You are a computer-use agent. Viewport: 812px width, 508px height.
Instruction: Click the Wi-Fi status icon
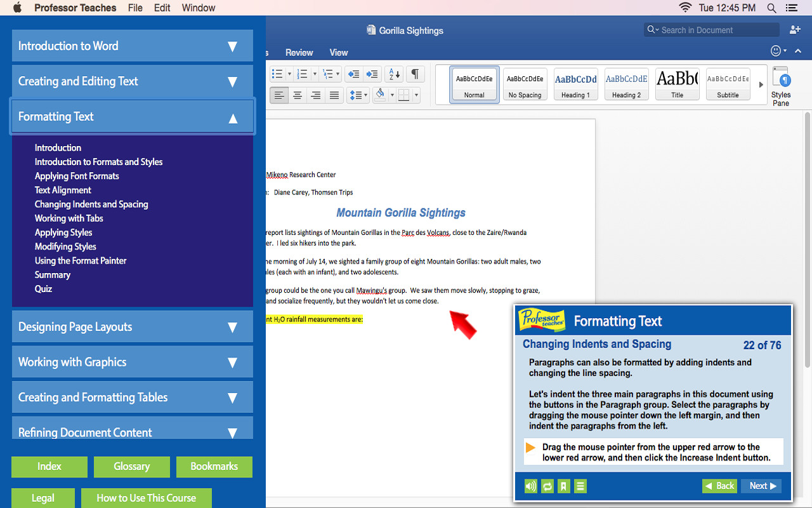tap(685, 8)
